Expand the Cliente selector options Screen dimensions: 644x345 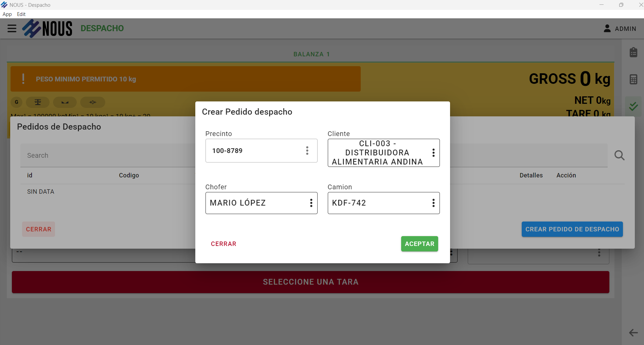coord(433,153)
